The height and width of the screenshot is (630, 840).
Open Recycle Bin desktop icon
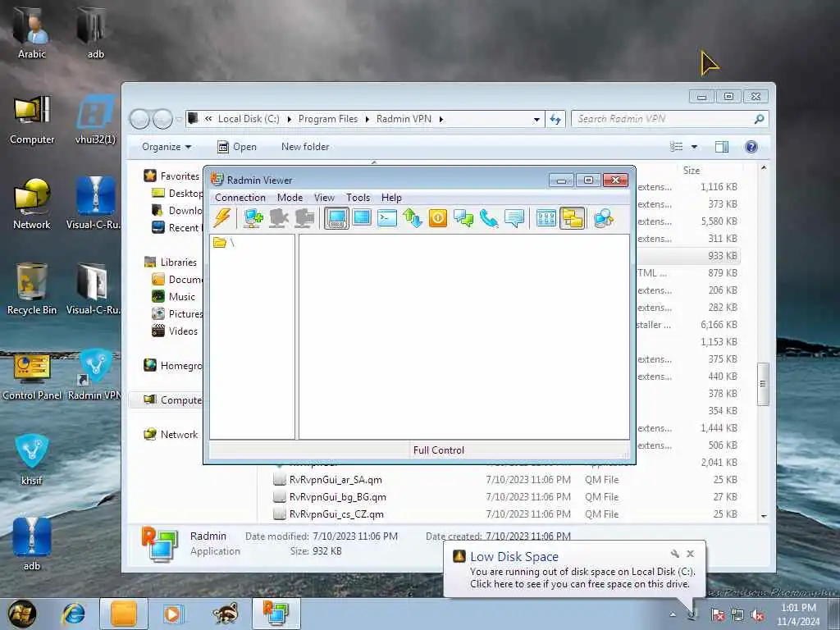[x=31, y=290]
